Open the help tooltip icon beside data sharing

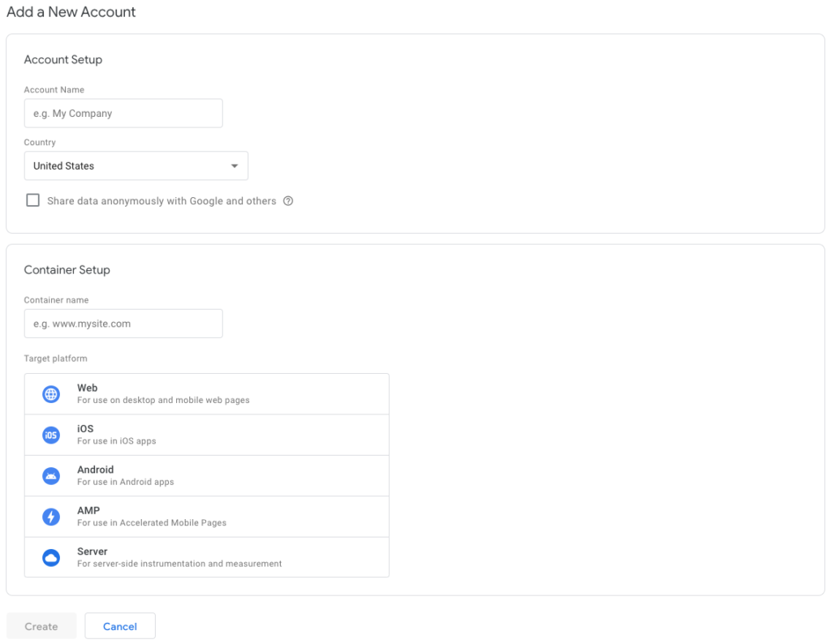(x=288, y=200)
